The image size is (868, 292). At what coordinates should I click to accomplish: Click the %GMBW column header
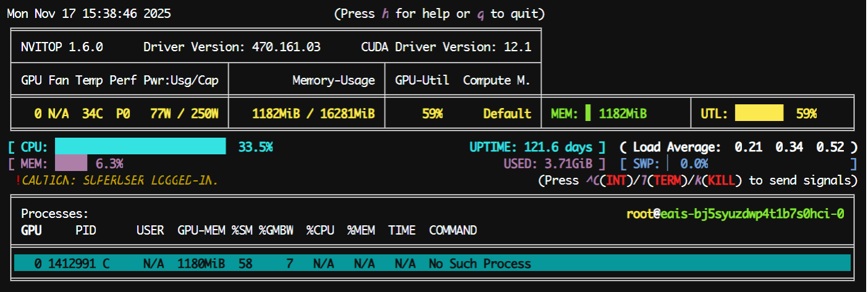click(x=276, y=230)
